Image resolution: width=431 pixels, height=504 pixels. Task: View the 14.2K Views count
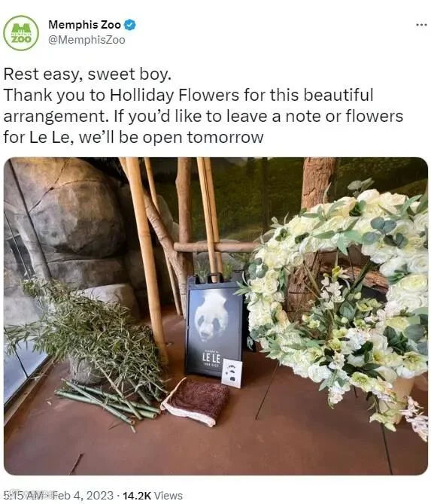click(x=153, y=495)
